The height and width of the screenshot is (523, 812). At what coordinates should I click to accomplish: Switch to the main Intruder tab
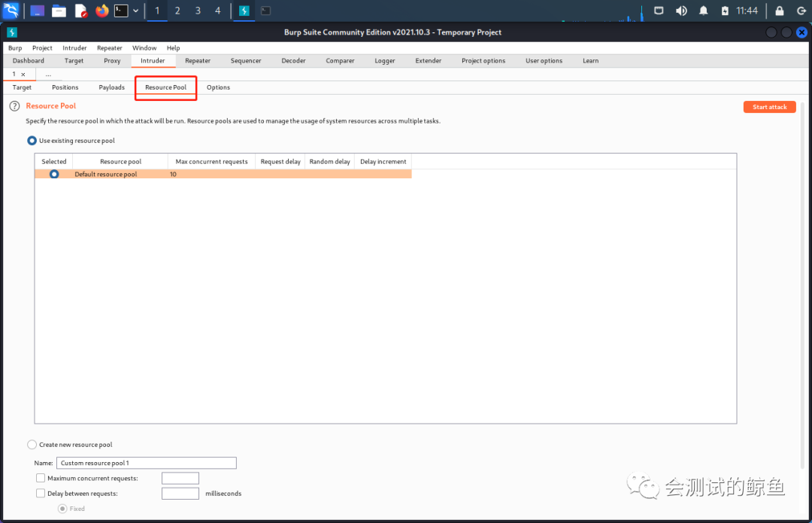[153, 61]
